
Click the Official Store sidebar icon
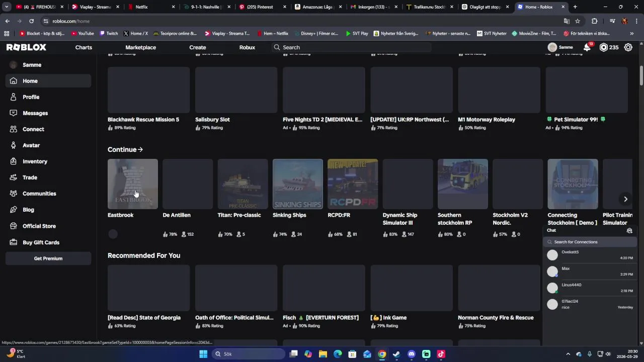pos(14,226)
